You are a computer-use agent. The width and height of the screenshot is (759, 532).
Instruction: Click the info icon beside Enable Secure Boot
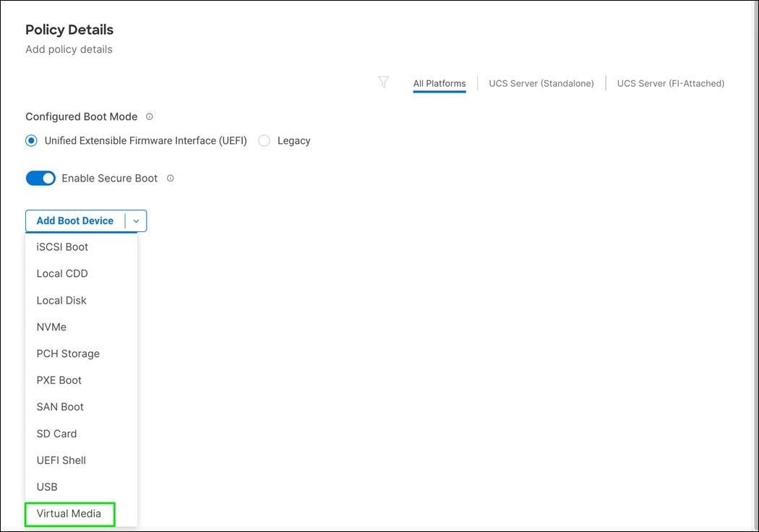coord(170,178)
